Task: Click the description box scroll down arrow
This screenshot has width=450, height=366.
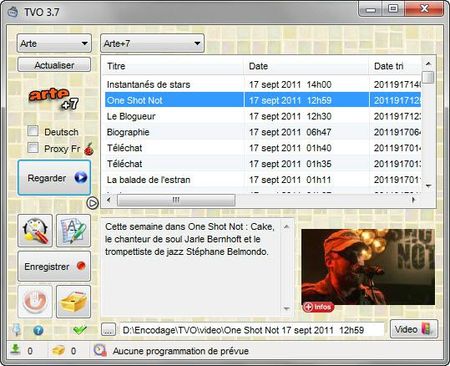Action: click(287, 309)
